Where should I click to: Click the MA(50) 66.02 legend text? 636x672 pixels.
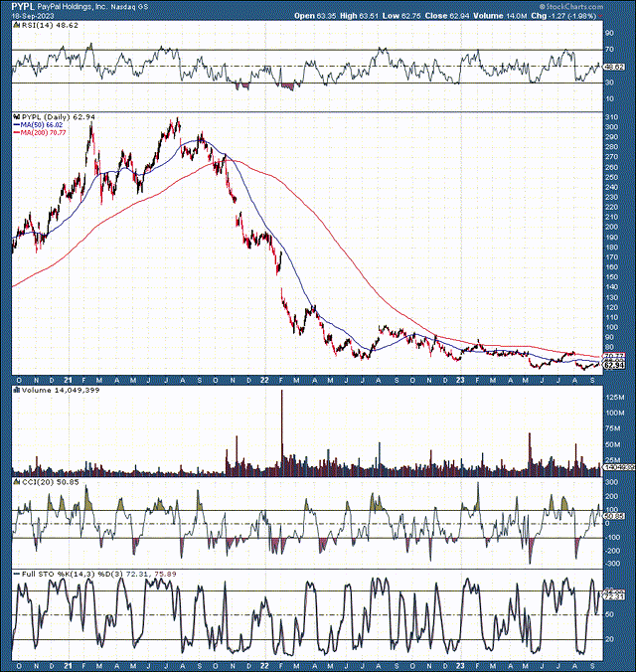(x=42, y=124)
